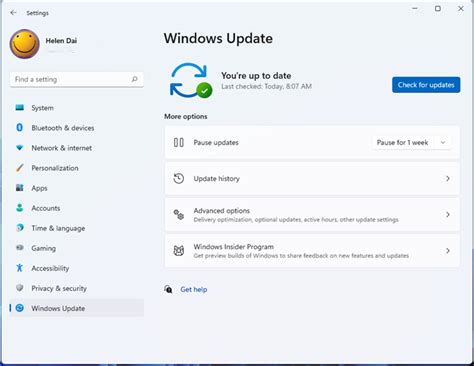The image size is (474, 366).
Task: Close the Settings window
Action: [x=461, y=8]
